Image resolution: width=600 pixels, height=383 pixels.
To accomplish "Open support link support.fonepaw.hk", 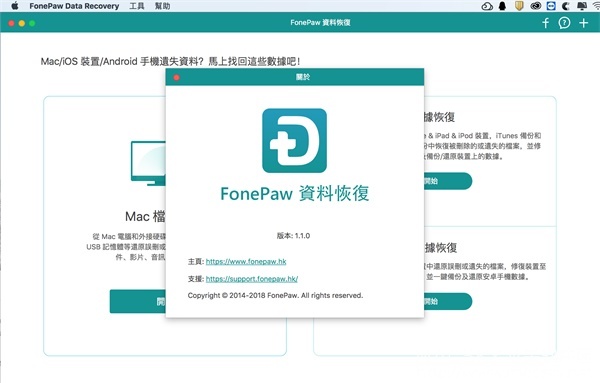I will point(252,279).
